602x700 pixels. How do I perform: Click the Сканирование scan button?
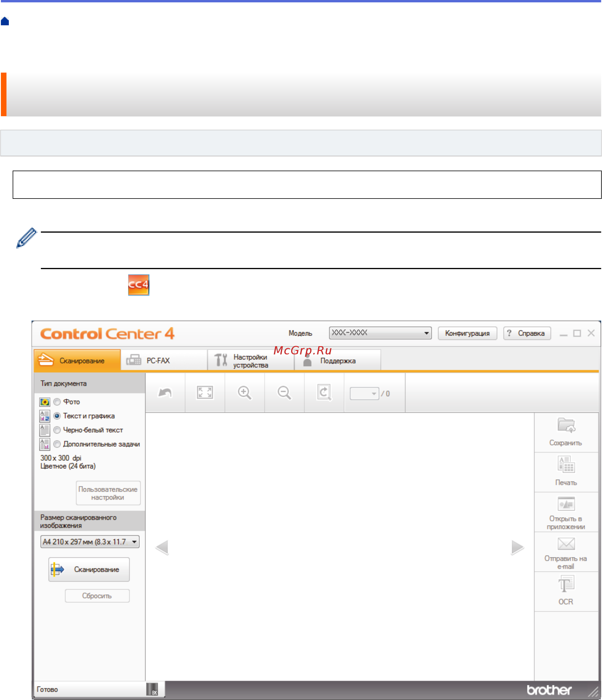tap(89, 570)
